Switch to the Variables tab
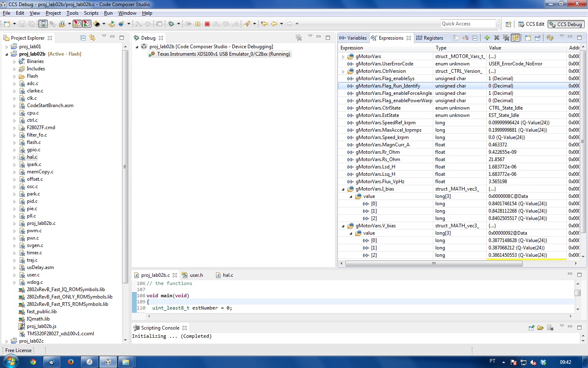 pos(353,38)
